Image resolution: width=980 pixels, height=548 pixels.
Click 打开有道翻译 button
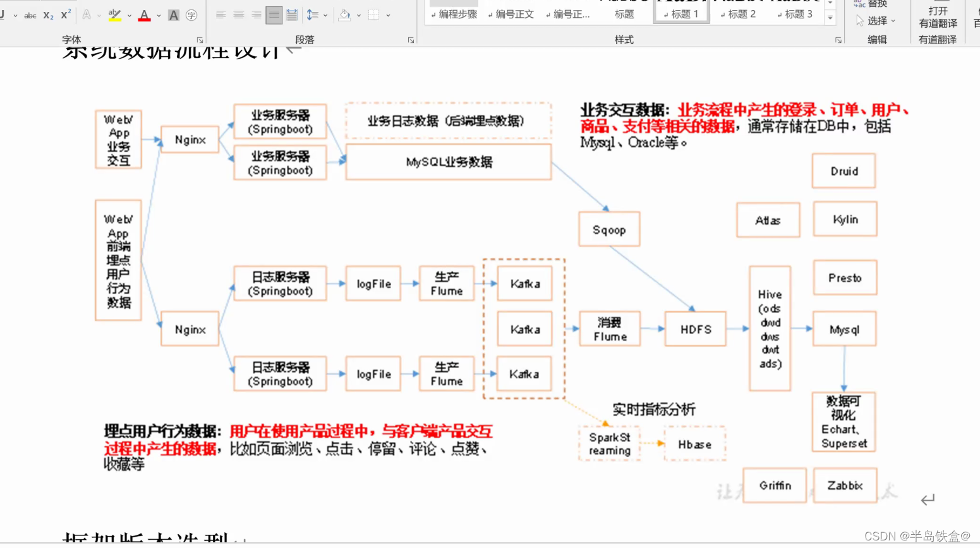click(x=938, y=17)
